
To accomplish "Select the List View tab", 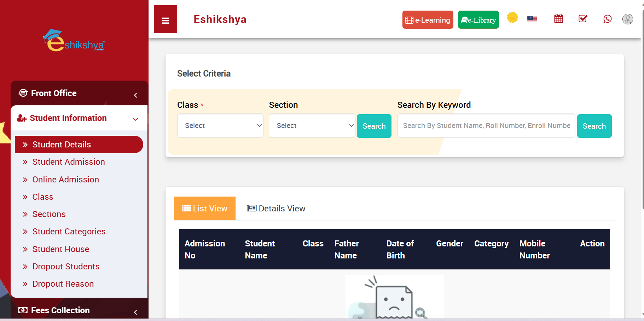I will click(205, 209).
